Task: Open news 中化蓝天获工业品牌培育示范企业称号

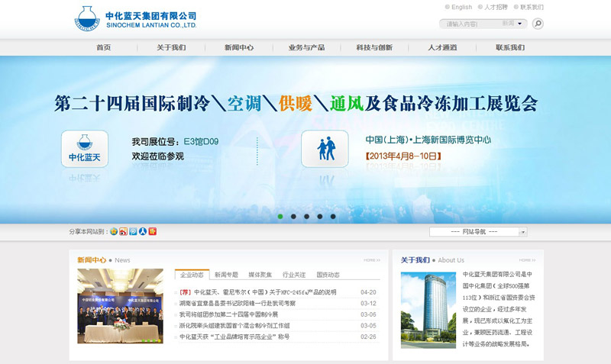Action: coord(234,337)
